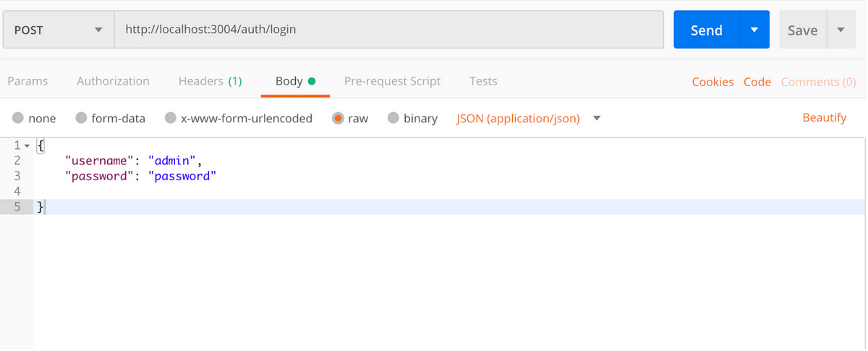The height and width of the screenshot is (351, 868).
Task: Switch to the Headers tab
Action: (210, 81)
